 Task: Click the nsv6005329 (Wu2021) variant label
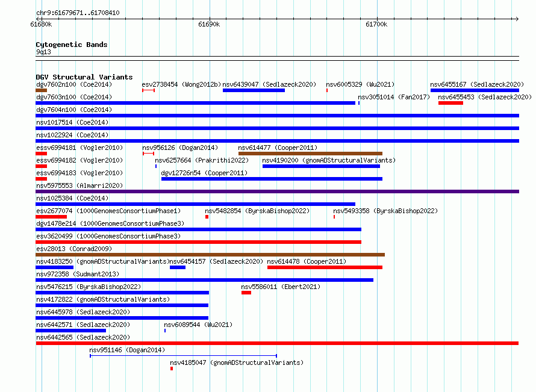[x=360, y=84]
